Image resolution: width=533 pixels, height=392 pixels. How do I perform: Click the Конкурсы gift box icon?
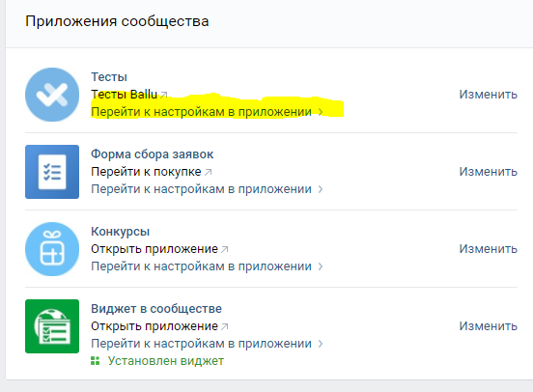[52, 249]
